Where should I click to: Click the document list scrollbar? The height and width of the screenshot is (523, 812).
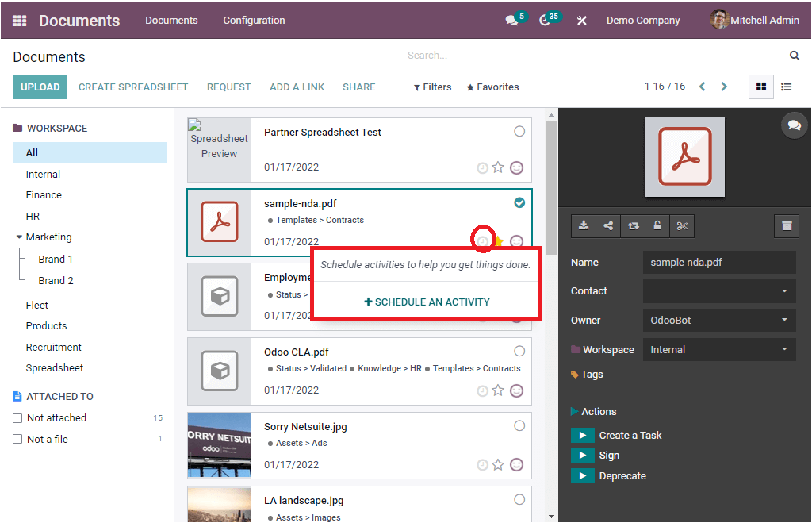552,187
